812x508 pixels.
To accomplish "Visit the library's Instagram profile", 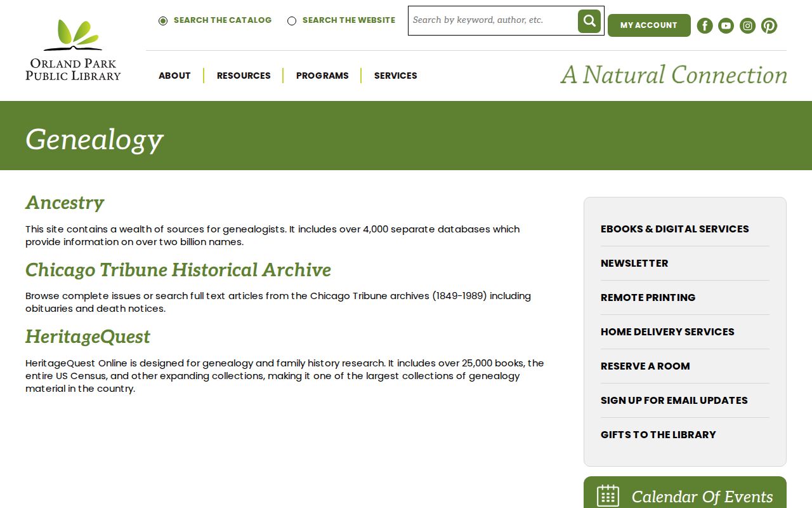I will (748, 25).
